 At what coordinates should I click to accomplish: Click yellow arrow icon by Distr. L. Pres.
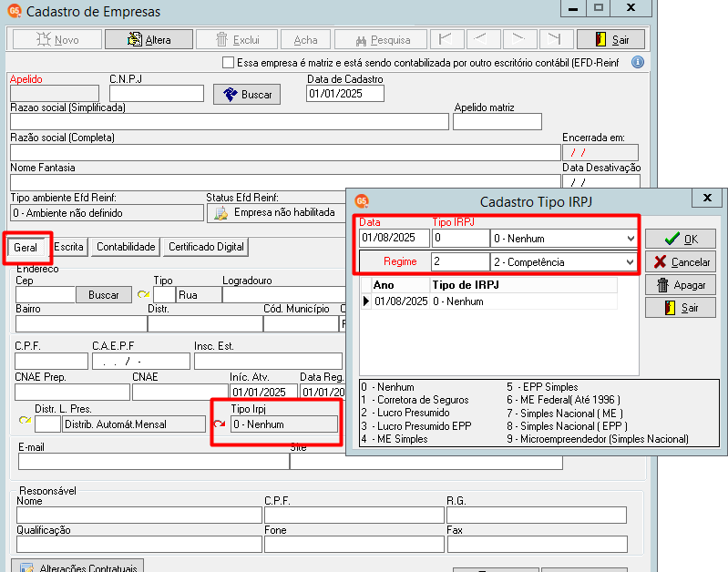26,420
